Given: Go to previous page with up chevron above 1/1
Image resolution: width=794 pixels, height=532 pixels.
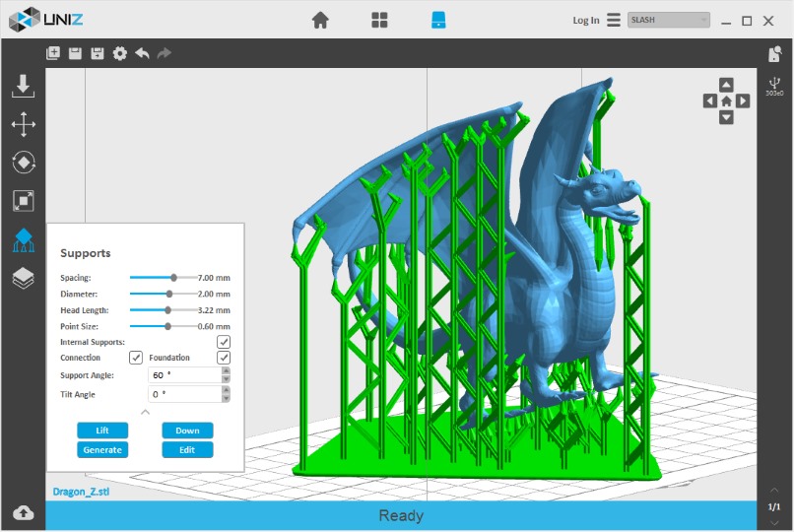Looking at the screenshot, I should (774, 490).
